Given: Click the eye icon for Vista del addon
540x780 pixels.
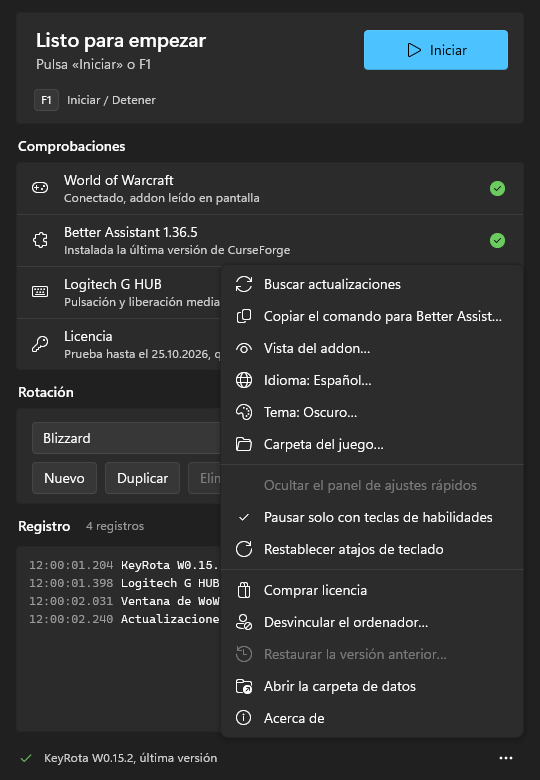Looking at the screenshot, I should [x=244, y=349].
